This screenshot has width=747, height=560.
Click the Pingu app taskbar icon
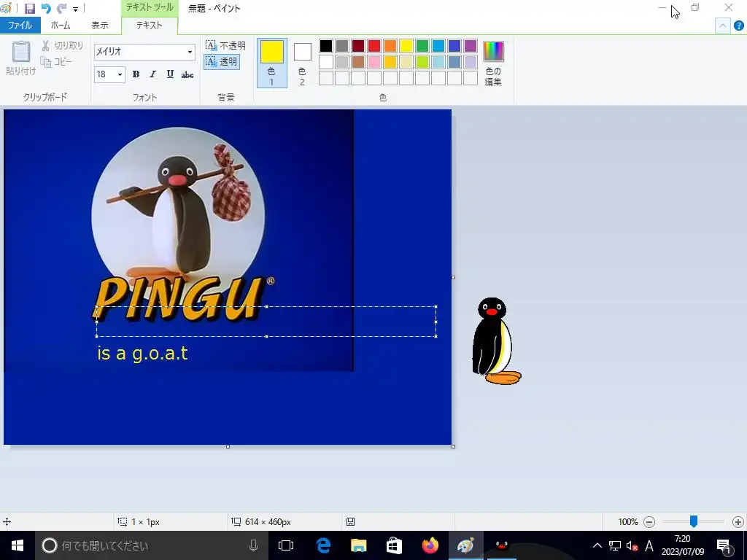[501, 545]
